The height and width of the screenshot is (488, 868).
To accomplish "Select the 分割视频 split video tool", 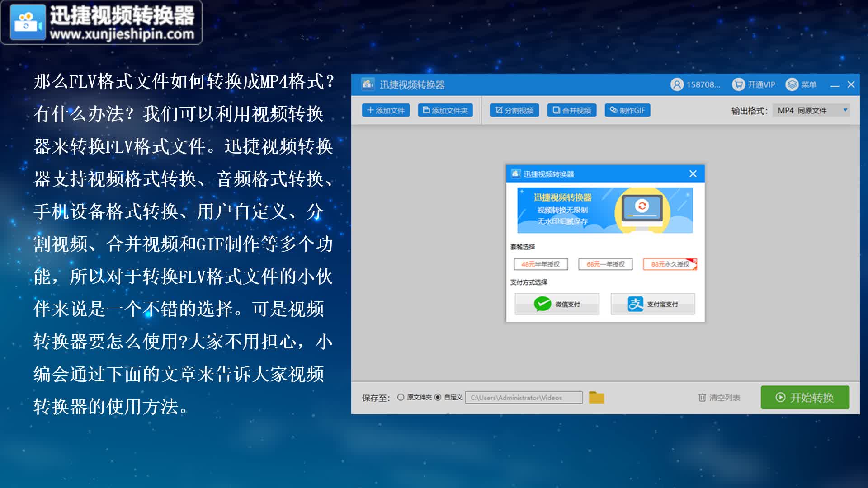I will tap(514, 110).
